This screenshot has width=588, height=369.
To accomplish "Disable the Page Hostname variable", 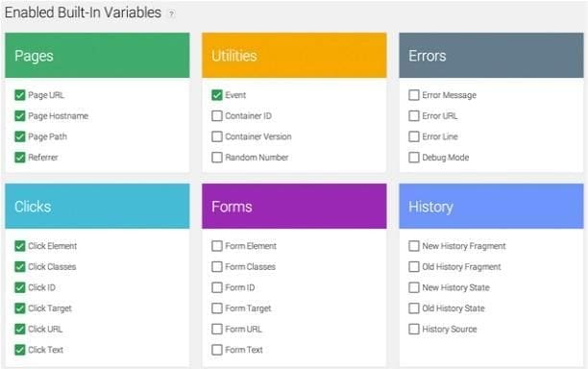I will (19, 116).
